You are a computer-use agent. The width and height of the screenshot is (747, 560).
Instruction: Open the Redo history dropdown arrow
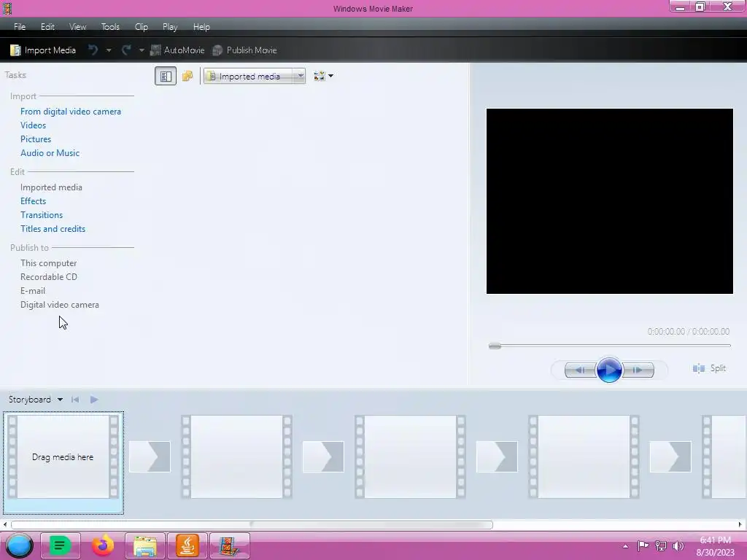[x=142, y=50]
